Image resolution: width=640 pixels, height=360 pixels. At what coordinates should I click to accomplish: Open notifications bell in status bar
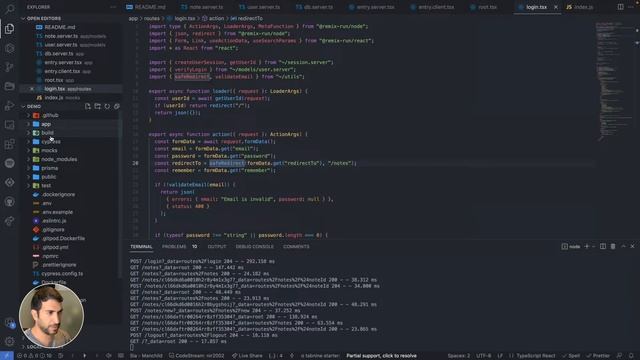point(631,356)
